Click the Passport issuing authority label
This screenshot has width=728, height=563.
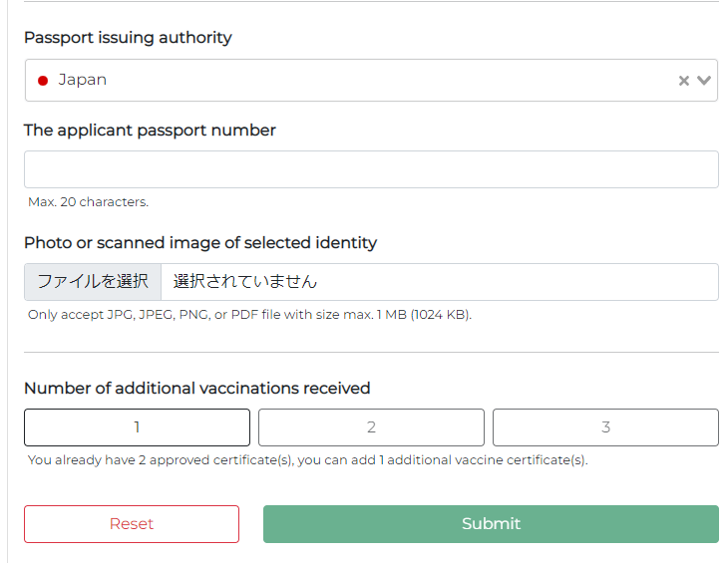point(128,38)
